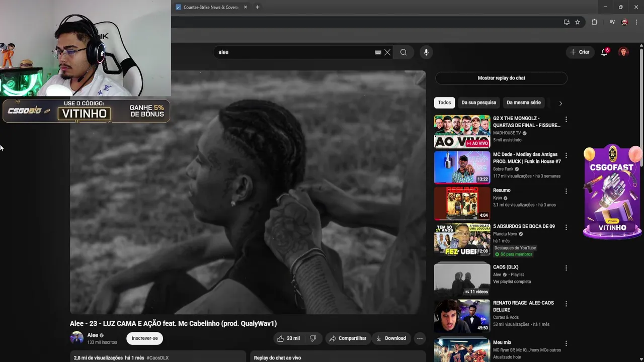
Task: Open options for 5 ABSURDOS video
Action: pos(566,227)
